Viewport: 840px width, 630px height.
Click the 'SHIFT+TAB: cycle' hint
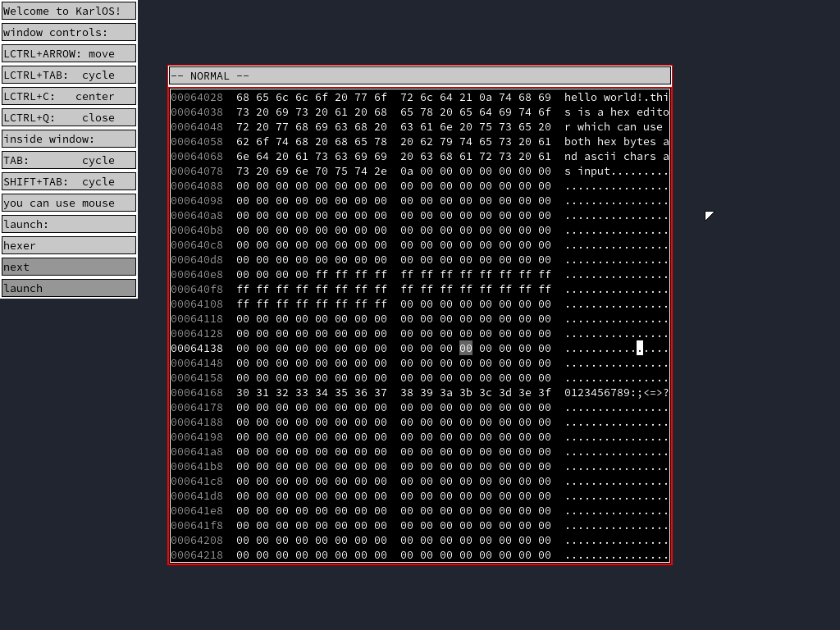click(x=69, y=181)
